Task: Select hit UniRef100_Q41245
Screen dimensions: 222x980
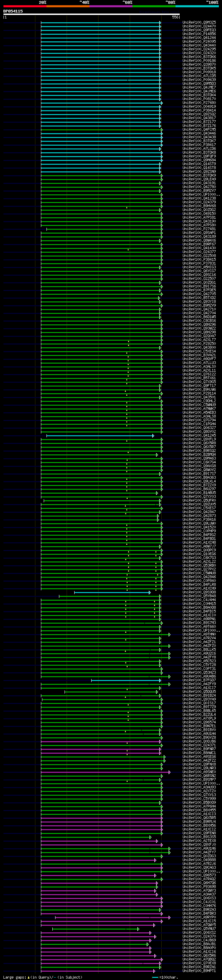Action: coord(199,436)
